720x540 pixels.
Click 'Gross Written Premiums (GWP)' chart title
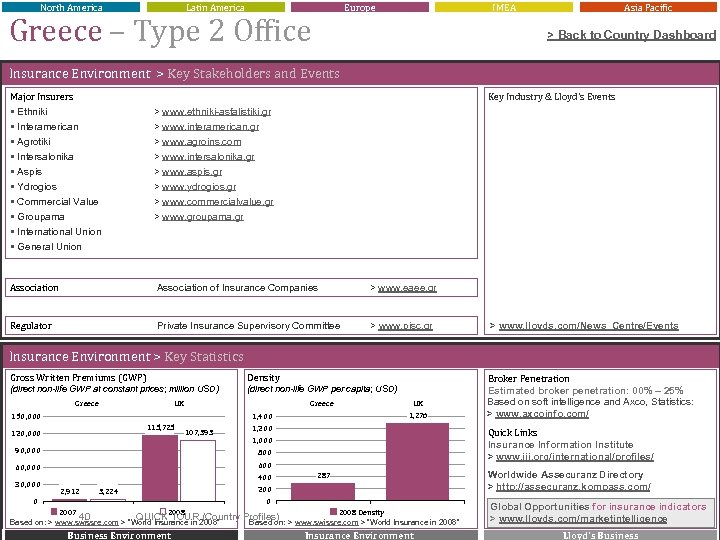click(x=79, y=378)
